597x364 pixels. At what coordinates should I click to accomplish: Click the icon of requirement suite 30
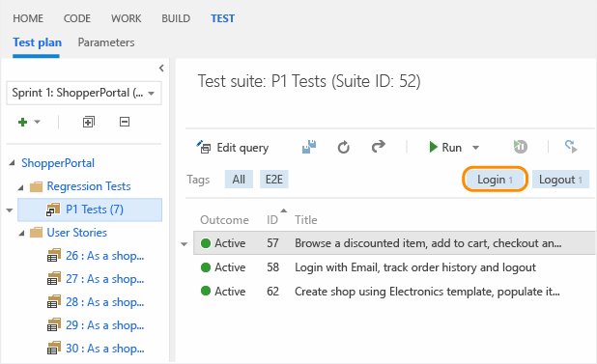54,348
